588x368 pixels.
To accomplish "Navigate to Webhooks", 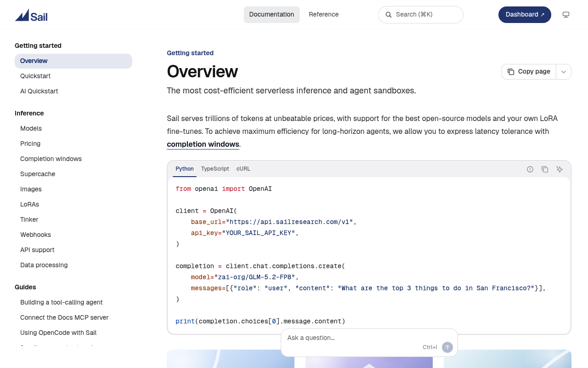I will coord(73,235).
